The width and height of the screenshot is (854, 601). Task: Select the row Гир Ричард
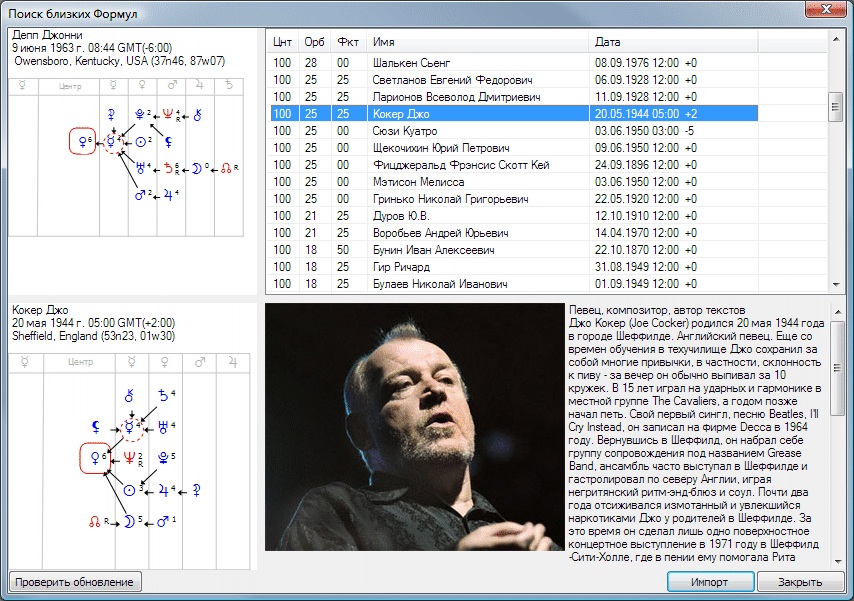click(512, 266)
